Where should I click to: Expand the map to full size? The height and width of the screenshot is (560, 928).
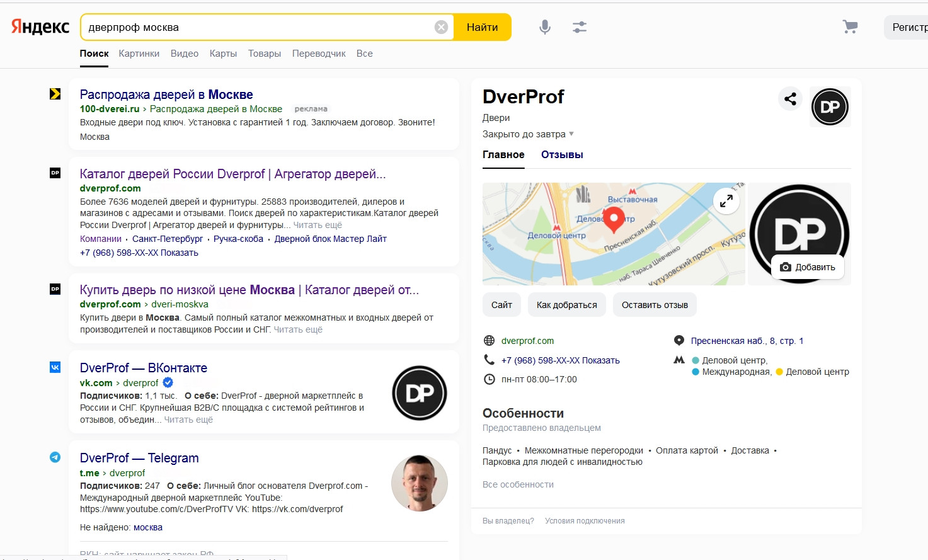click(x=726, y=201)
